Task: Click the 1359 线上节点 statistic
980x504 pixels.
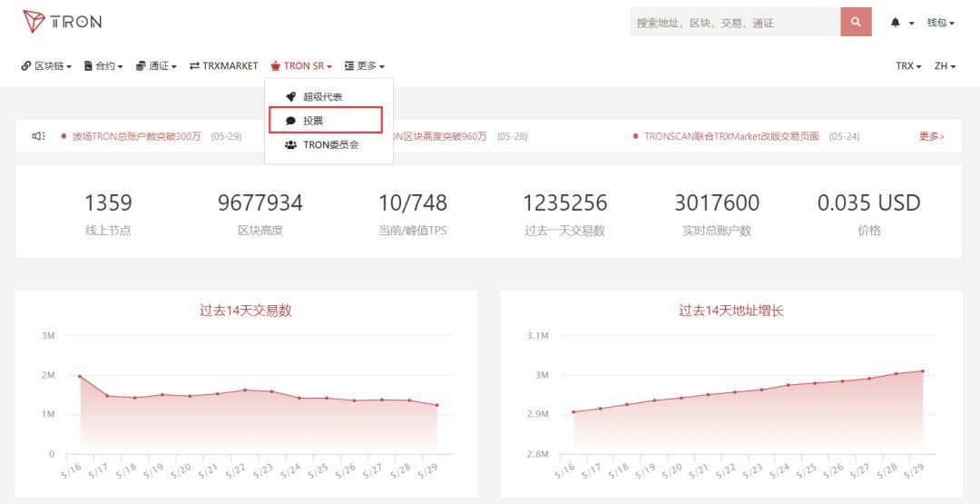Action: coord(108,212)
